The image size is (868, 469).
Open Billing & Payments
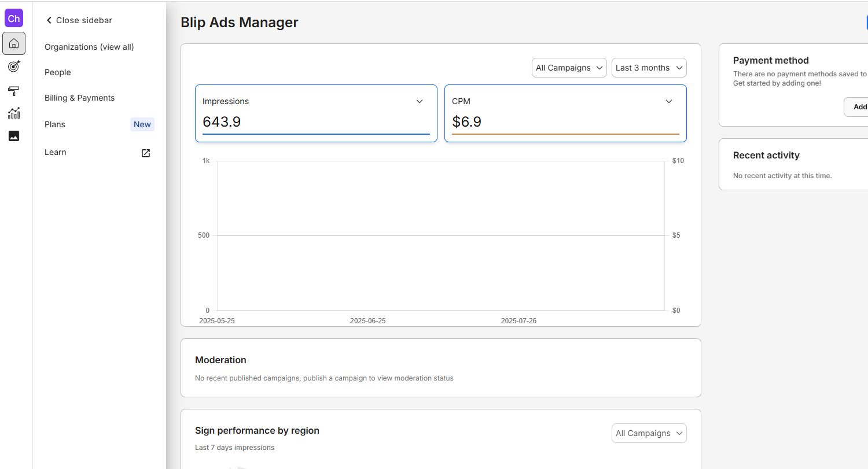coord(80,98)
